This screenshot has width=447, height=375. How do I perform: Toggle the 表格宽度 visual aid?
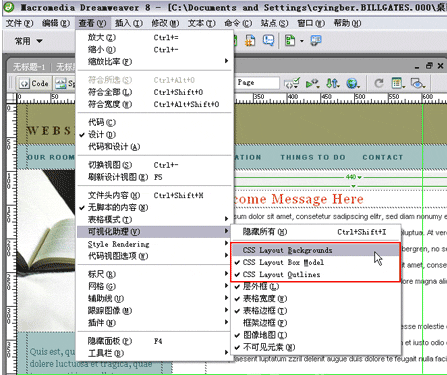(316, 298)
